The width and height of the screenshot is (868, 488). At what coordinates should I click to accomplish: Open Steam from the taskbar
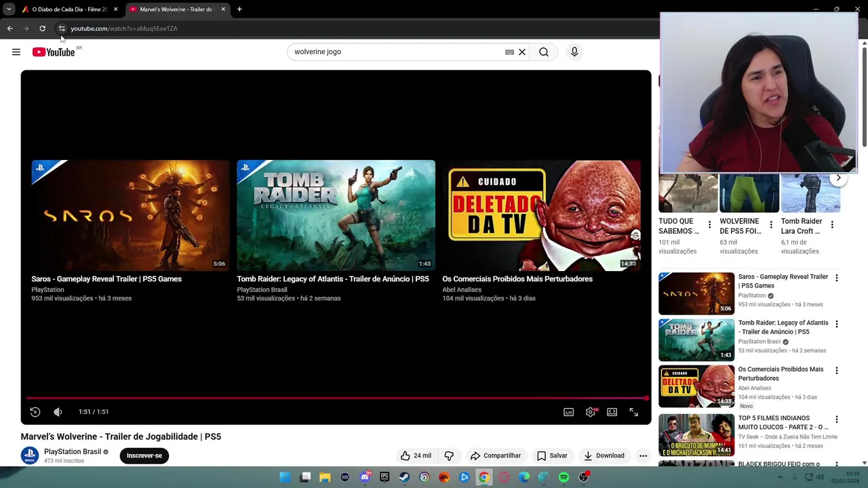(x=404, y=477)
